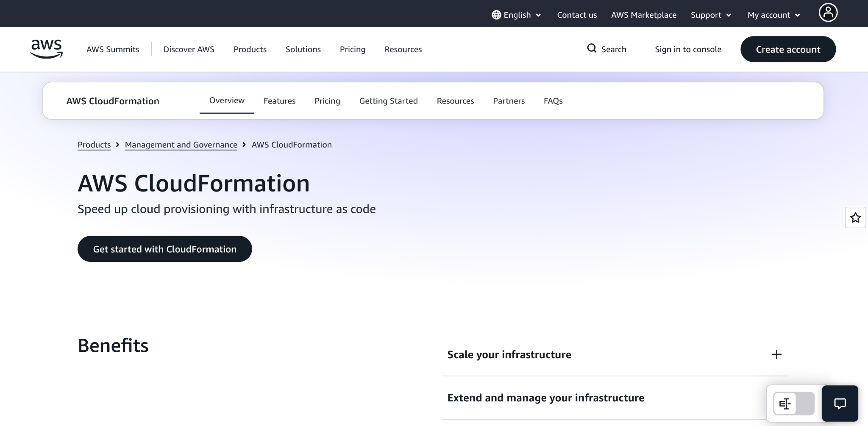Viewport: 868px width, 426px height.
Task: Switch to the Features tab
Action: (279, 101)
